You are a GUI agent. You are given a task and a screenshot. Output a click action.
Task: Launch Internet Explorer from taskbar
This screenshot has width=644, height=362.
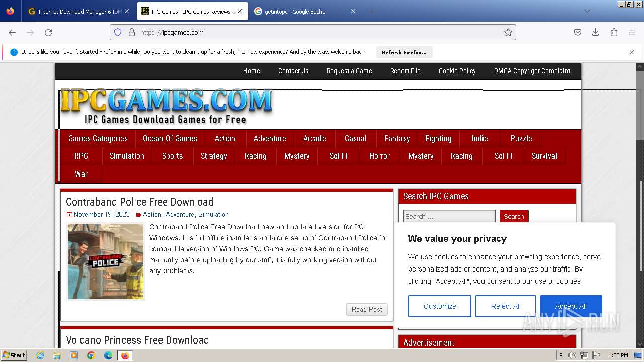40,355
